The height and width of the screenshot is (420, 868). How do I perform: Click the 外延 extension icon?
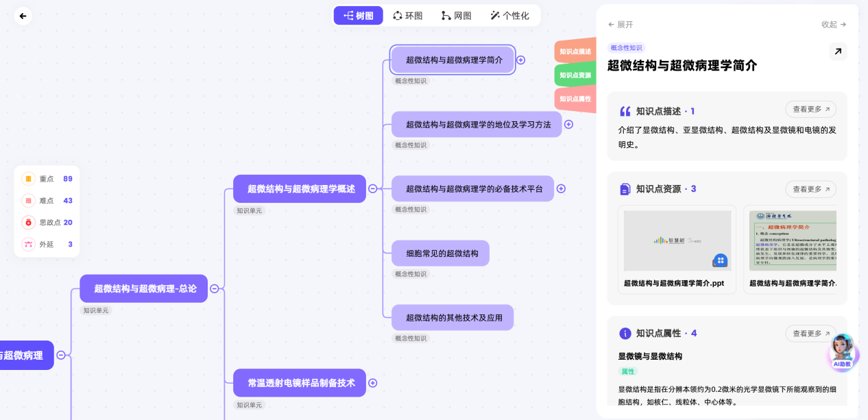tap(28, 244)
